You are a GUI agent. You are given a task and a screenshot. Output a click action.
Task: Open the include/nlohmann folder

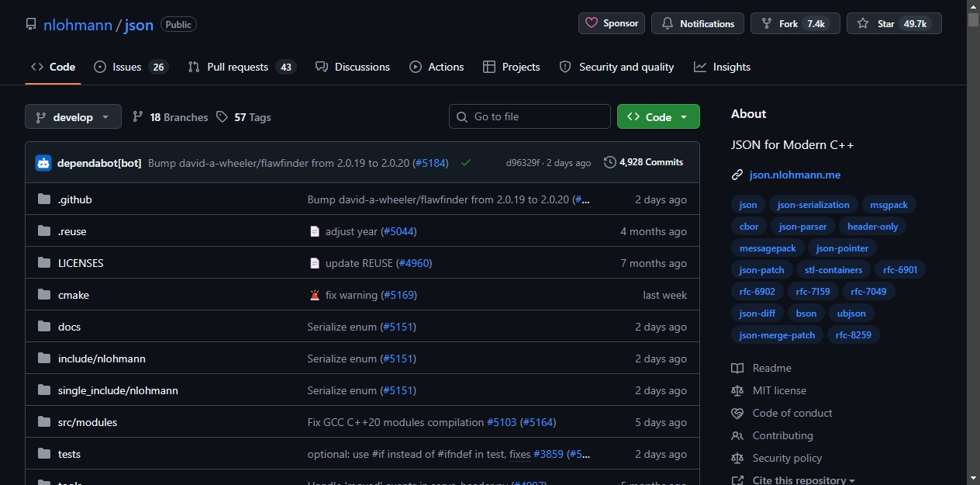(x=102, y=359)
